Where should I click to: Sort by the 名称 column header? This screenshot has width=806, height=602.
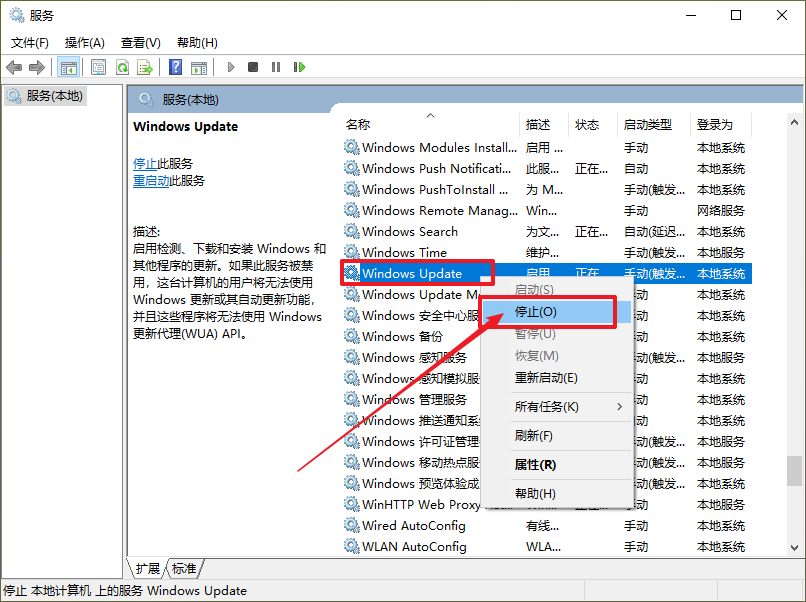click(358, 125)
